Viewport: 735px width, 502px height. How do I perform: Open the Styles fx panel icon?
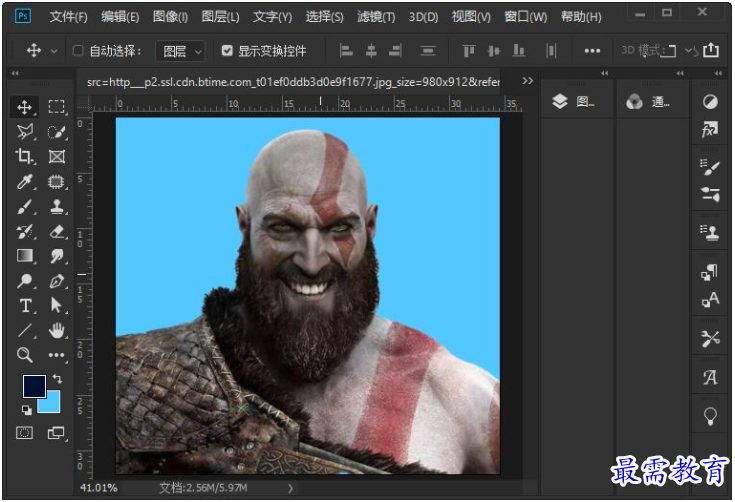(x=710, y=128)
